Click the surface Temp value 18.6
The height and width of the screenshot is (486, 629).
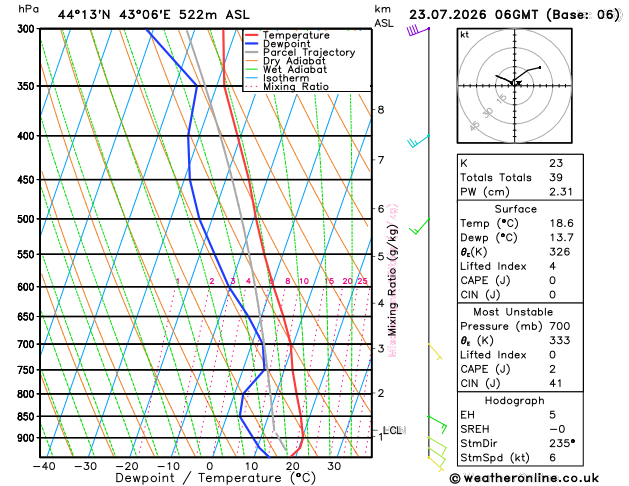point(562,223)
